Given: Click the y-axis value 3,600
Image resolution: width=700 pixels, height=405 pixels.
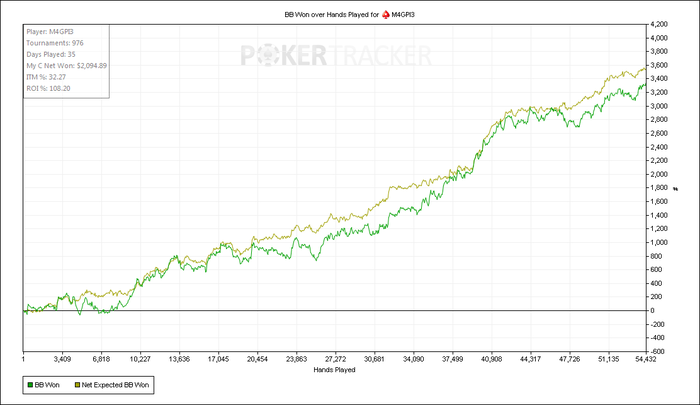Looking at the screenshot, I should click(659, 65).
